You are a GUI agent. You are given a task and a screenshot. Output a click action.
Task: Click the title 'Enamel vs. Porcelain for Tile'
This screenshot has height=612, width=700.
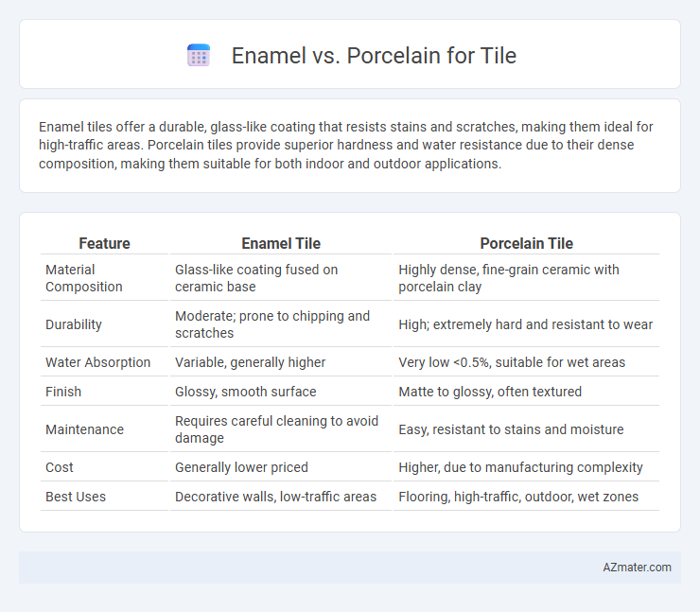coord(374,56)
